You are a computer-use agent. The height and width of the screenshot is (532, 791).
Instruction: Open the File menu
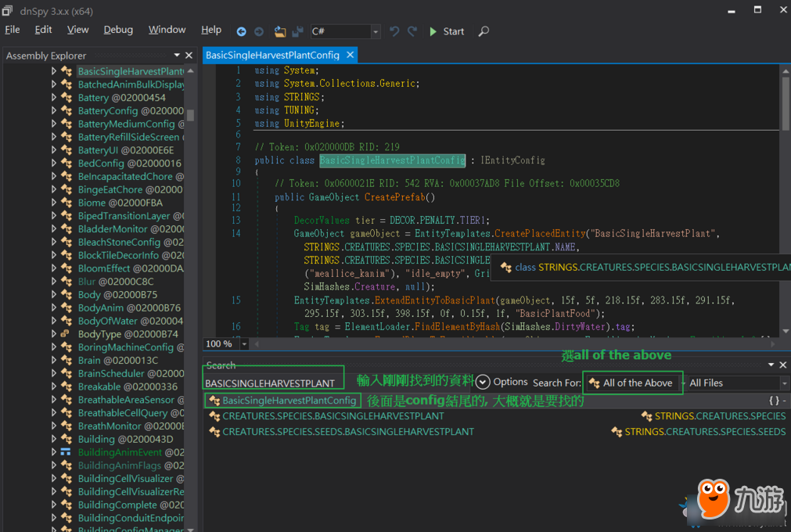13,30
